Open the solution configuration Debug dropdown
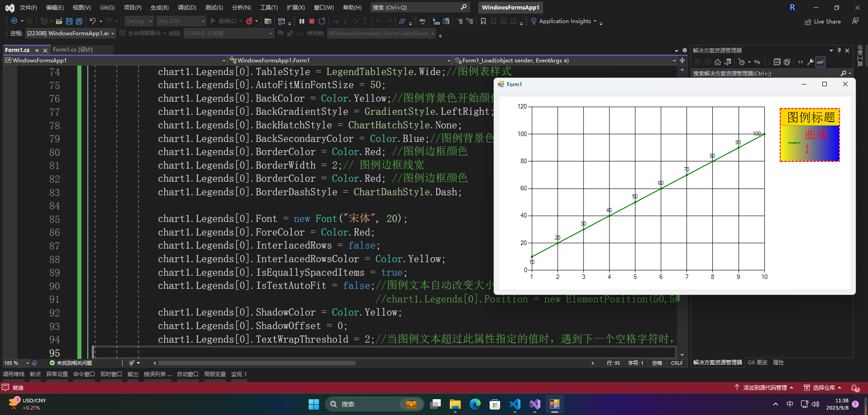 pos(139,21)
